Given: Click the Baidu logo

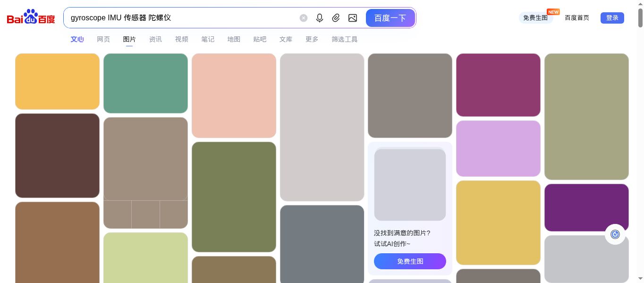Looking at the screenshot, I should tap(31, 17).
